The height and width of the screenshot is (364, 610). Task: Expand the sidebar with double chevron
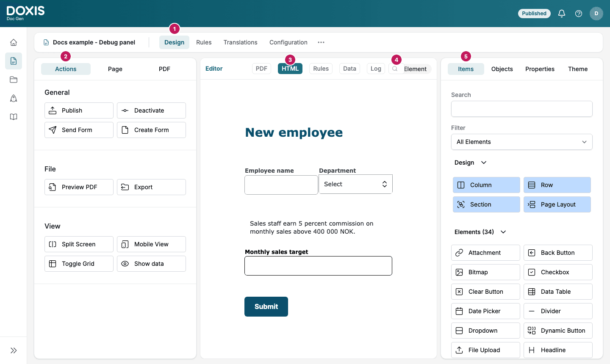(14, 350)
